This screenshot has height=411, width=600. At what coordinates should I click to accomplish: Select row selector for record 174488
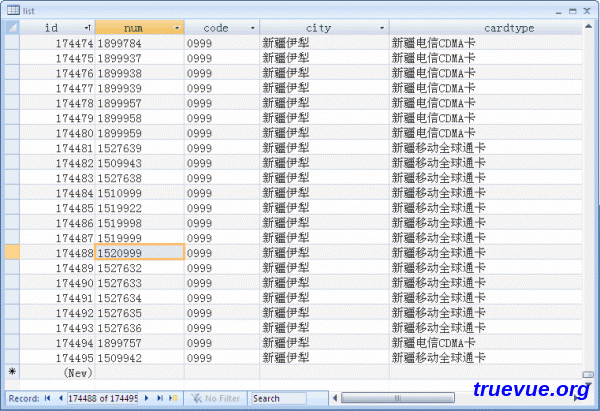tap(12, 253)
